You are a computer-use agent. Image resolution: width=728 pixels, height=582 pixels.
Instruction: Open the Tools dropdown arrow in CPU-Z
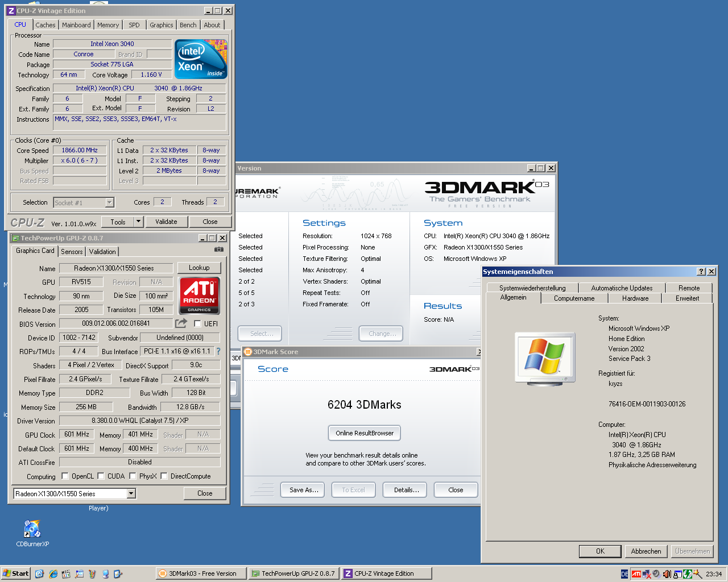[x=138, y=222]
